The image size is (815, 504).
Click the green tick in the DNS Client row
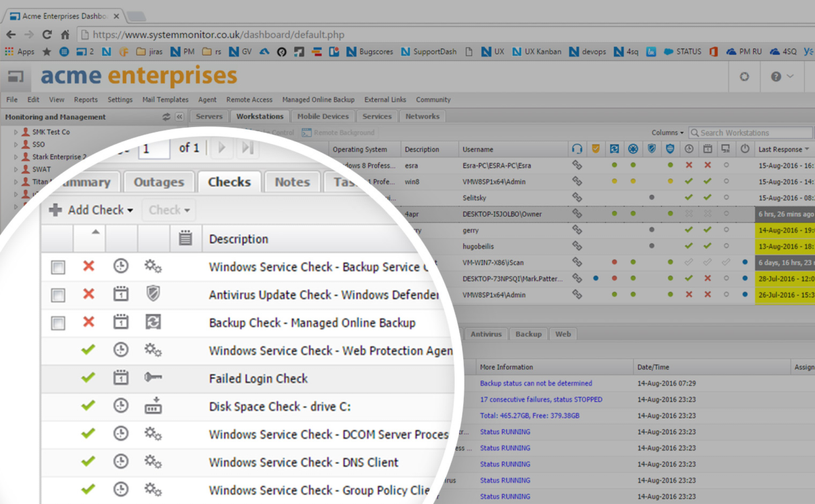(x=88, y=461)
